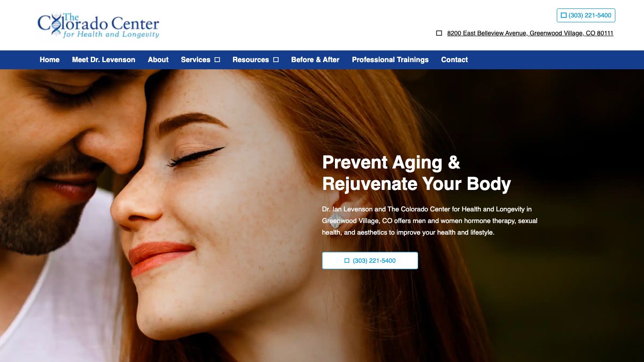Click the Colorado Center DNA logo
Screen dimensions: 644x362
(x=98, y=25)
